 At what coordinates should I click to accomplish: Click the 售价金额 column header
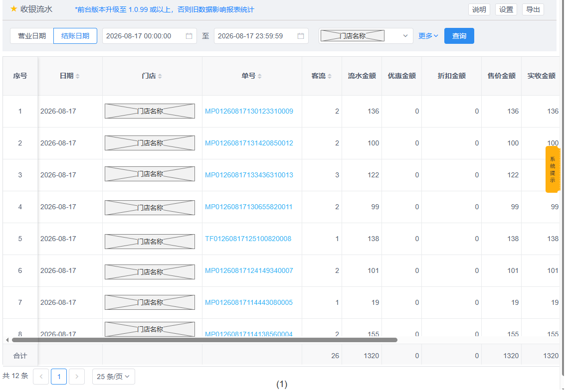[x=501, y=76]
